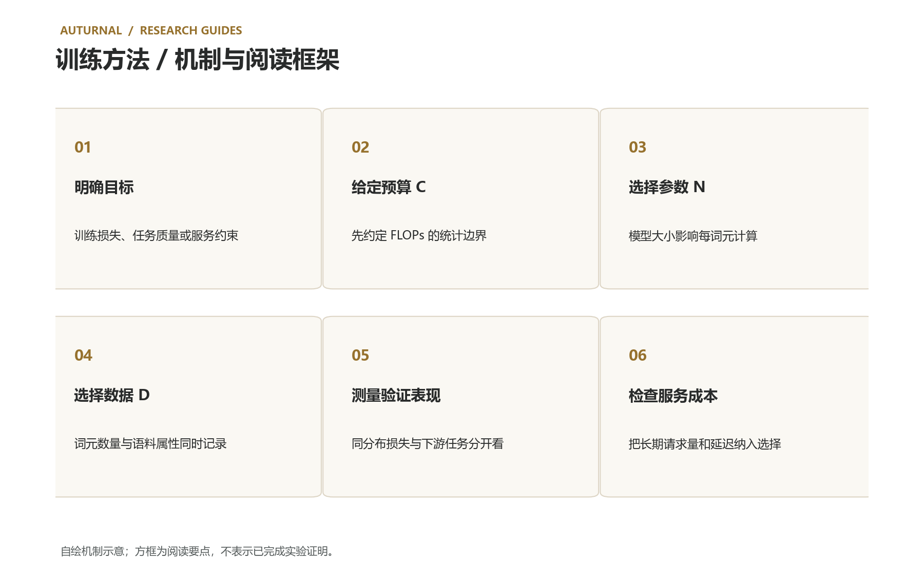Screen dimensions: 924x578
Task: Click the heading 检查服务成本
Action: tap(673, 395)
